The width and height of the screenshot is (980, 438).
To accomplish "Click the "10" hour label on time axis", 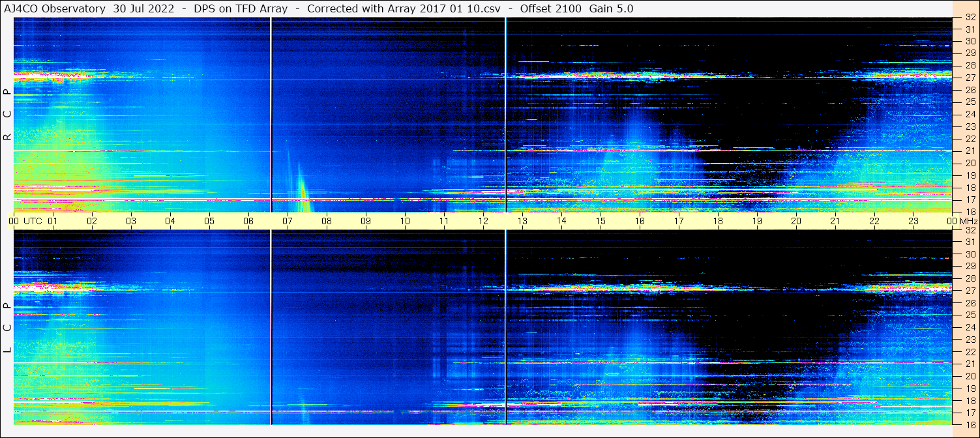I will [405, 221].
